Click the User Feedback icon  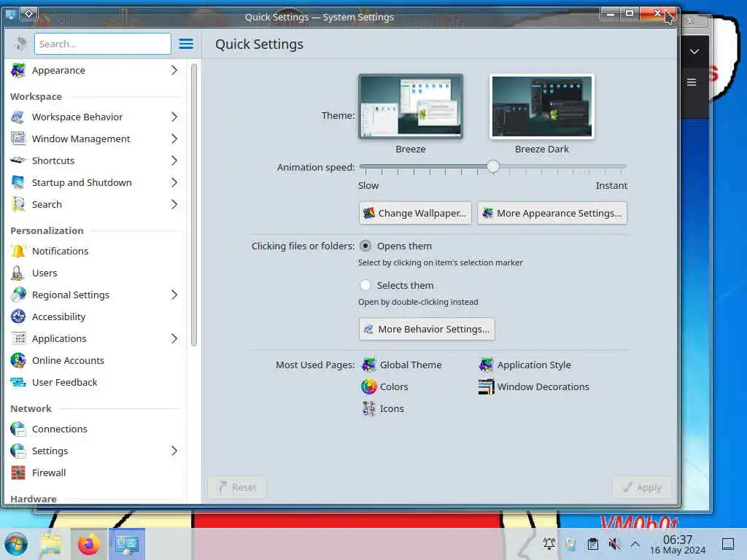tap(18, 382)
